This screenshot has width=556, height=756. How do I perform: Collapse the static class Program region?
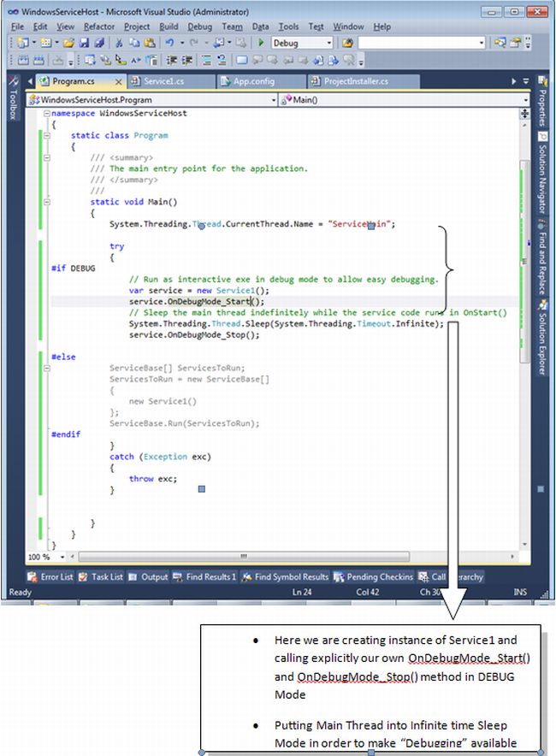[47, 136]
